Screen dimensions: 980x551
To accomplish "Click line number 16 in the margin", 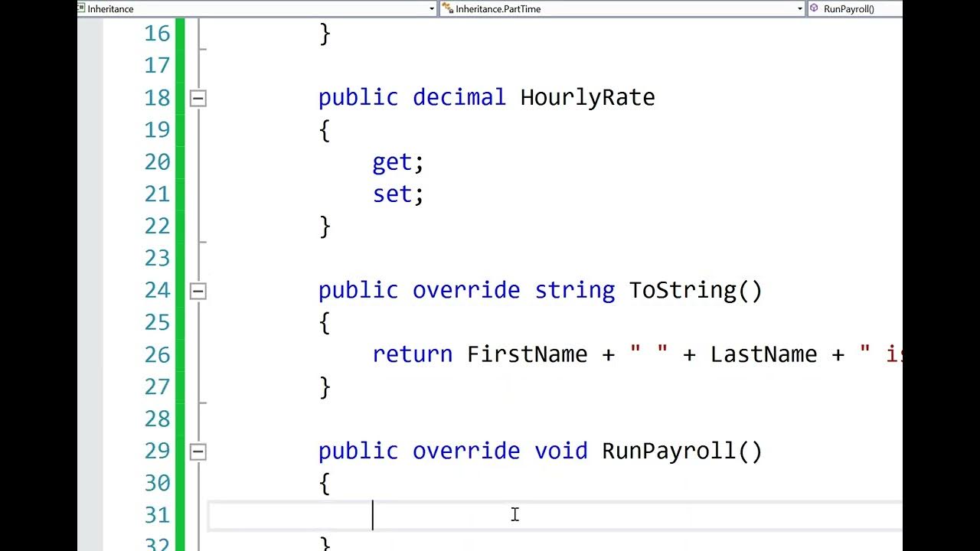I will [x=157, y=34].
